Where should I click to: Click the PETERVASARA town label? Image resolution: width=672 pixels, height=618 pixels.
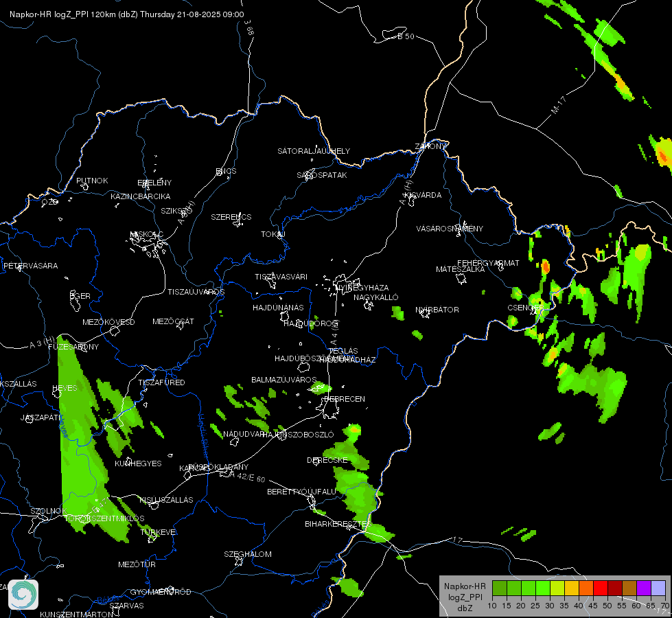tap(30, 266)
